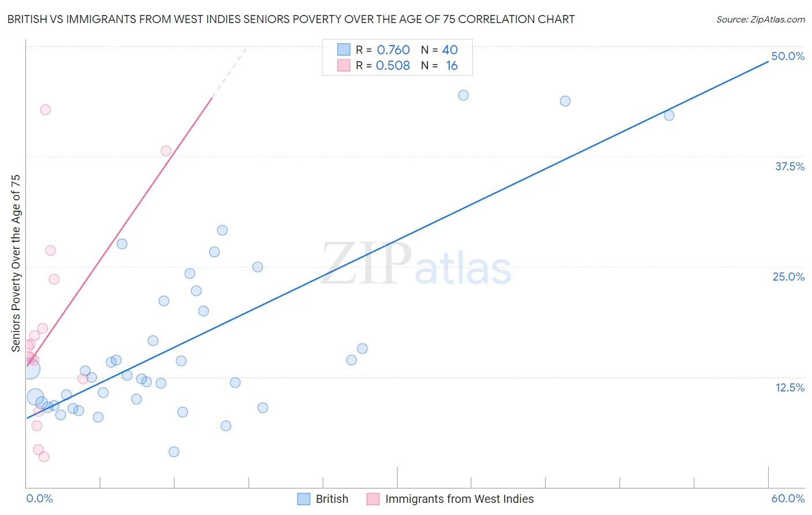Open the ZipAtlas.com source link
Viewport: 812px width, 515px height.
760,19
